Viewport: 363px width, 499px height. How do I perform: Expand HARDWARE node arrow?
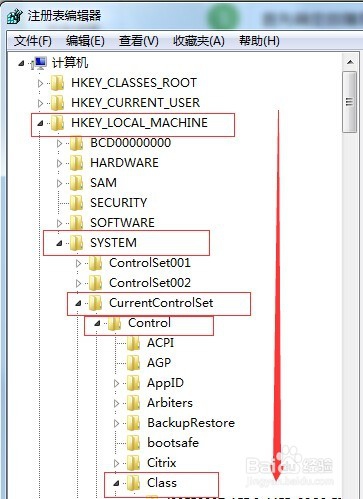59,163
